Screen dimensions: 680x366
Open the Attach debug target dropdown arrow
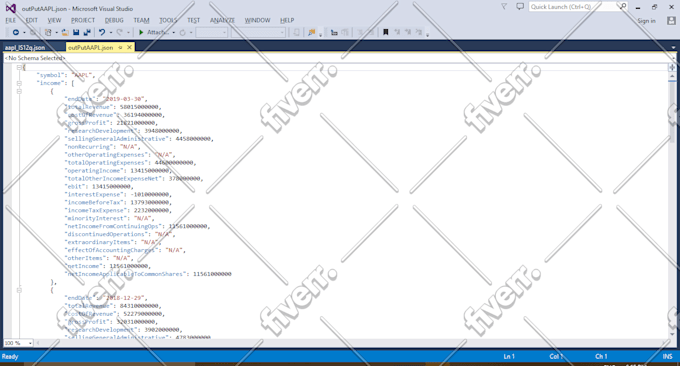pyautogui.click(x=174, y=33)
